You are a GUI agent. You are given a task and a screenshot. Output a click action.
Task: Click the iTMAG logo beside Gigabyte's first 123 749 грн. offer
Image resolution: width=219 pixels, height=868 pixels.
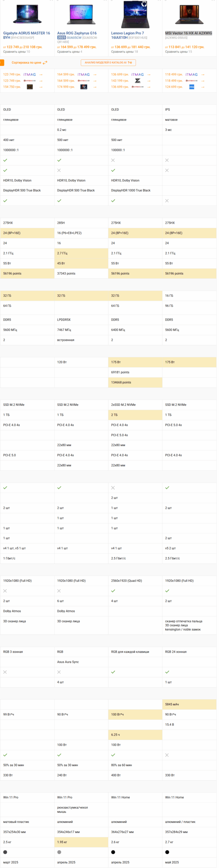pos(29,74)
